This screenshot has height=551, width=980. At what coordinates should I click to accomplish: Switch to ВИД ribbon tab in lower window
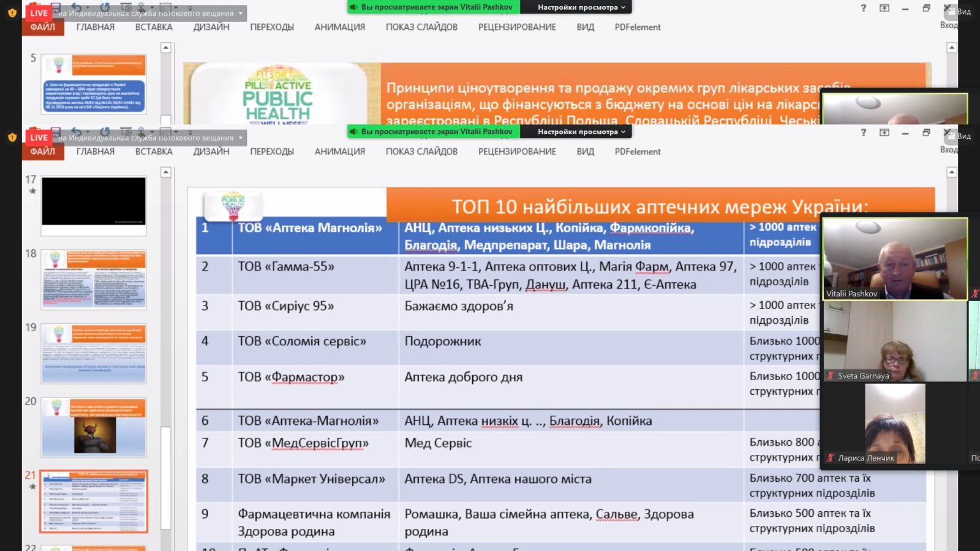click(586, 151)
